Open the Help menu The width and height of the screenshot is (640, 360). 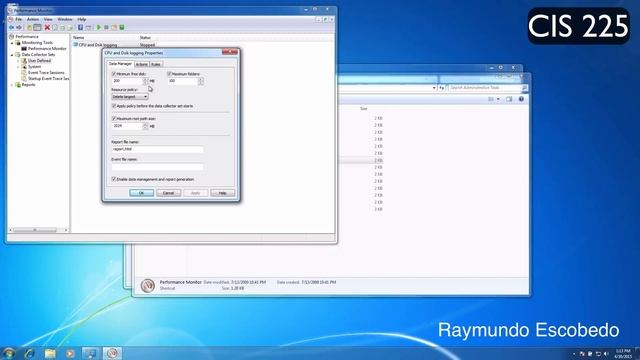pos(82,19)
